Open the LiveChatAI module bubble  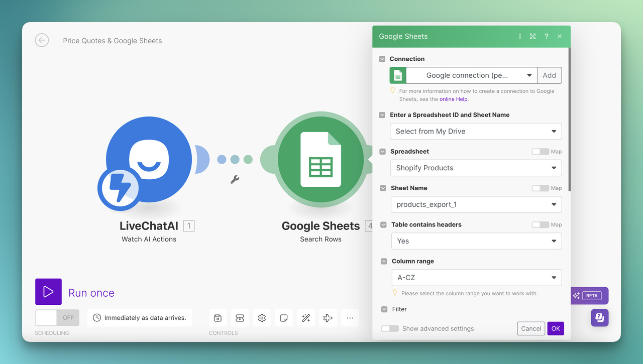149,159
